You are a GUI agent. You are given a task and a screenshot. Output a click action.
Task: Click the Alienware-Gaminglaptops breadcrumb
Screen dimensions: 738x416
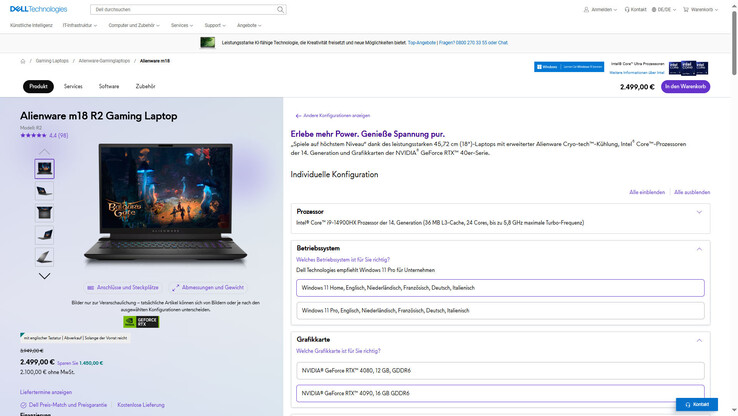[x=104, y=61]
